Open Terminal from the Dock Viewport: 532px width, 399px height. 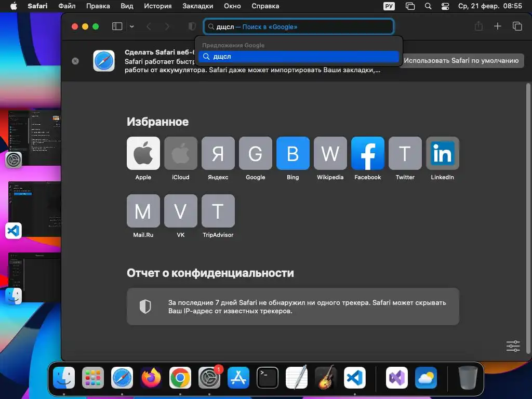point(268,378)
